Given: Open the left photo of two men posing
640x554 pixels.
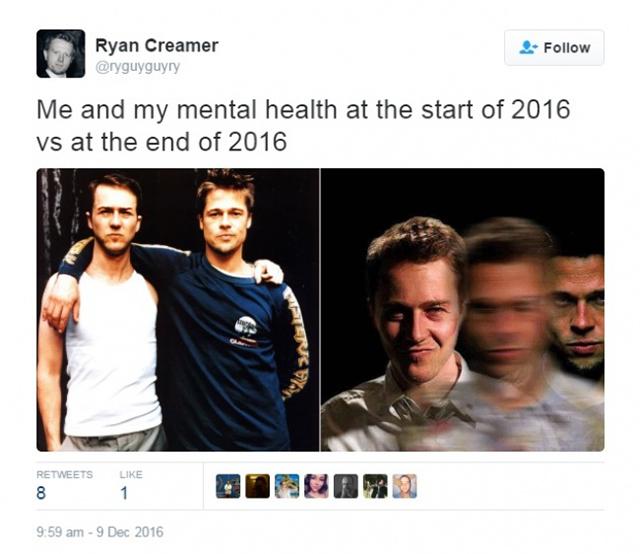Looking at the screenshot, I should point(178,310).
